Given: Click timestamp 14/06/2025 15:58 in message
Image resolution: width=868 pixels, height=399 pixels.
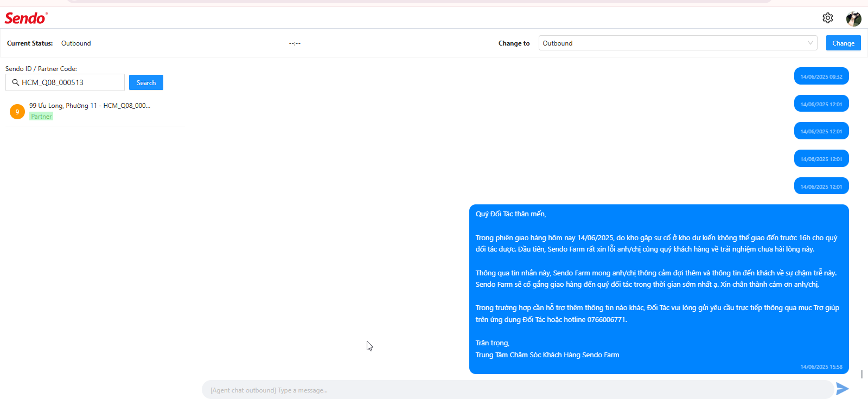Looking at the screenshot, I should point(821,367).
